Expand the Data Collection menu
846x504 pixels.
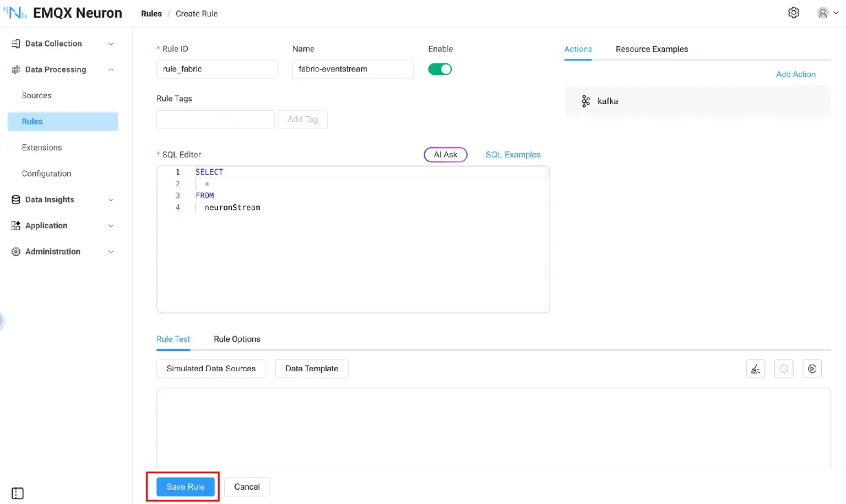(62, 44)
